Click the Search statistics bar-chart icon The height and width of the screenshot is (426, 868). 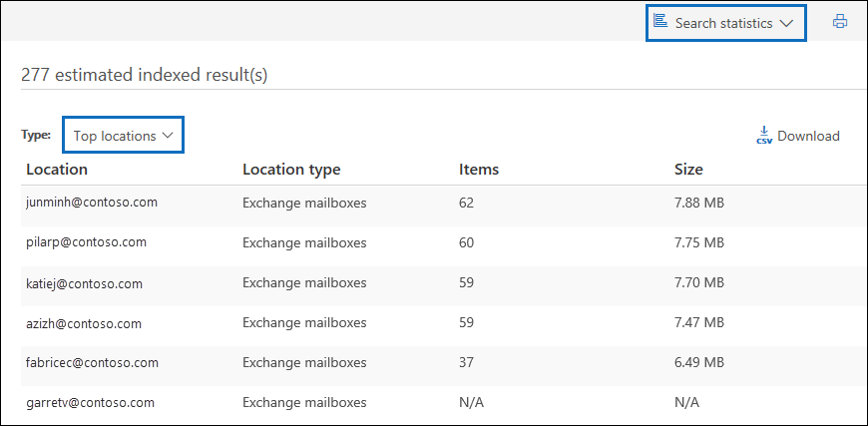tap(660, 21)
